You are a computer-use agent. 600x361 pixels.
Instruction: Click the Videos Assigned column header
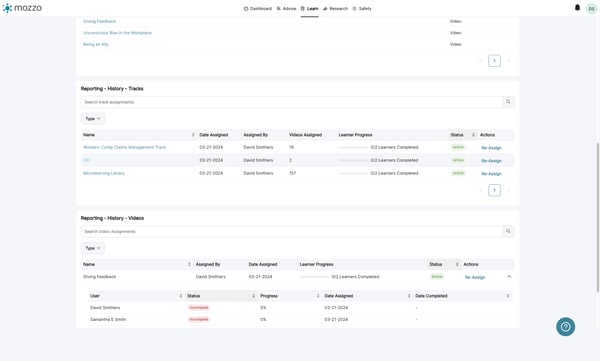point(305,135)
